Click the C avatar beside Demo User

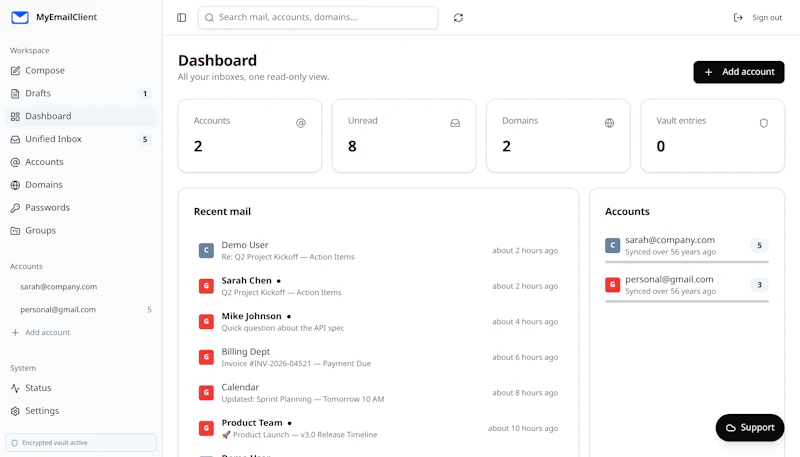pyautogui.click(x=206, y=250)
